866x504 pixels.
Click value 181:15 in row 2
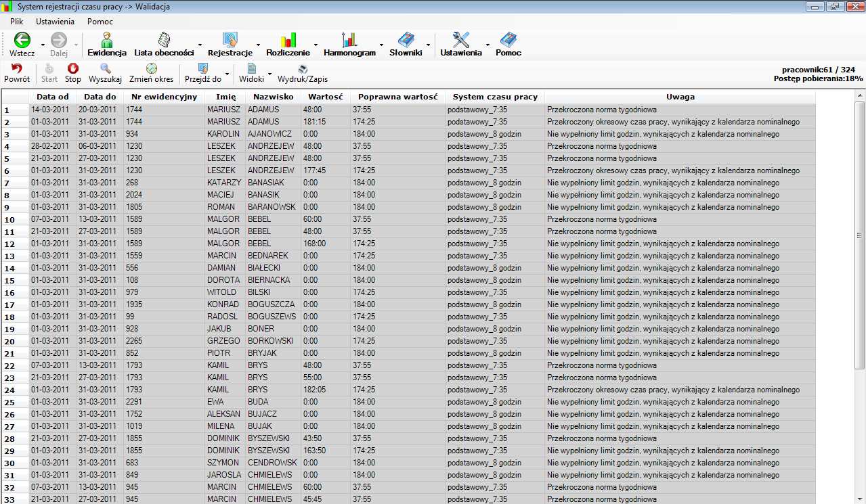coord(315,122)
